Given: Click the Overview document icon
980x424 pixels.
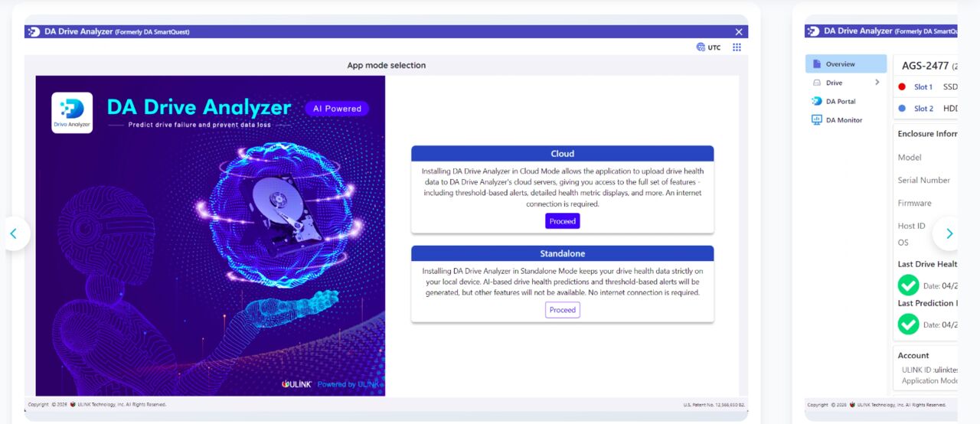Looking at the screenshot, I should (817, 64).
